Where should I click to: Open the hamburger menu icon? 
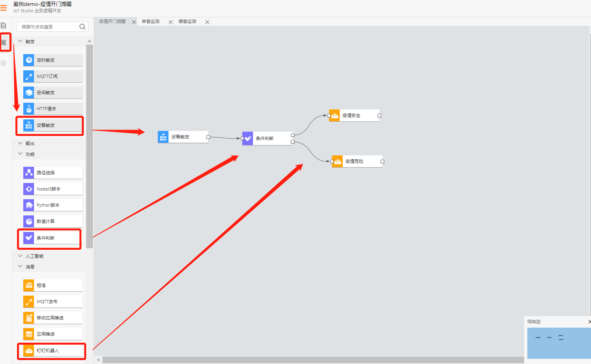tap(4, 8)
